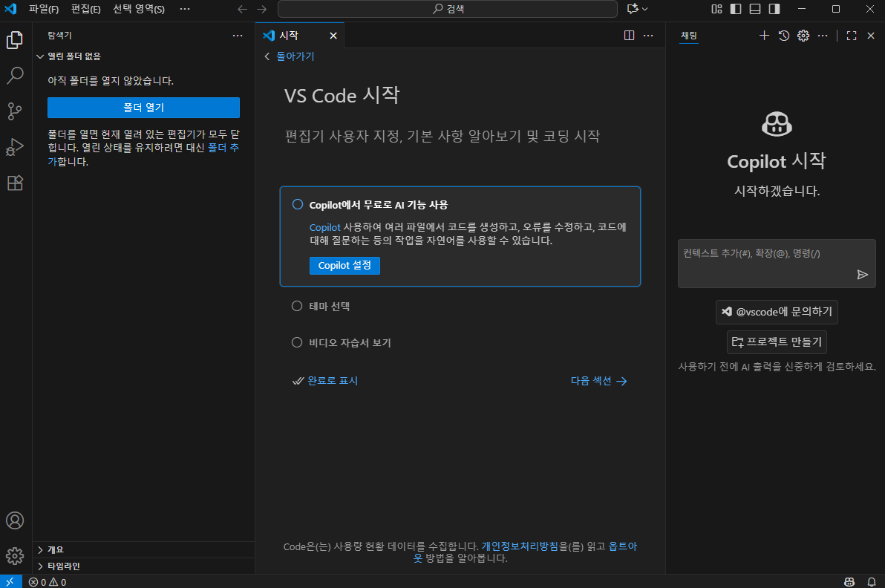
Task: Close the 시작 tab
Action: coord(333,36)
